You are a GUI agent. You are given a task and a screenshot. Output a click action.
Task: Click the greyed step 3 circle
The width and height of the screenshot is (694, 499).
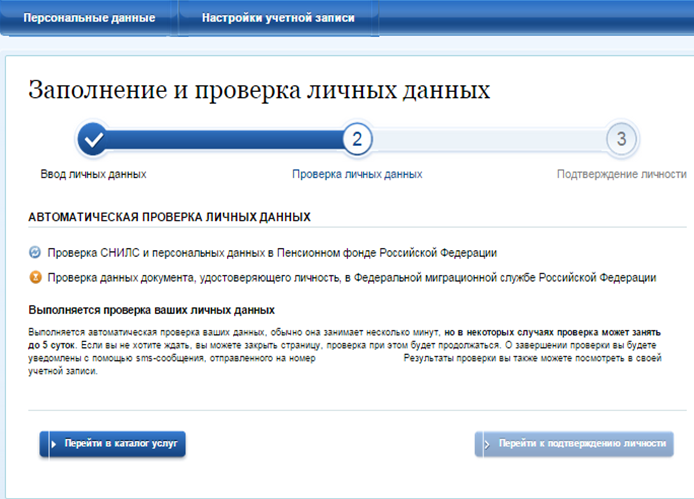(x=621, y=139)
